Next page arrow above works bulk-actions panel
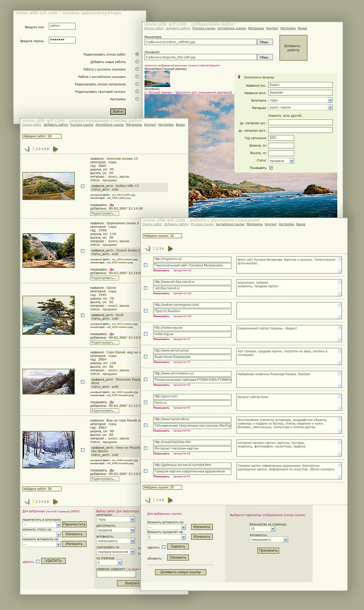The image size is (364, 610). tap(55, 501)
